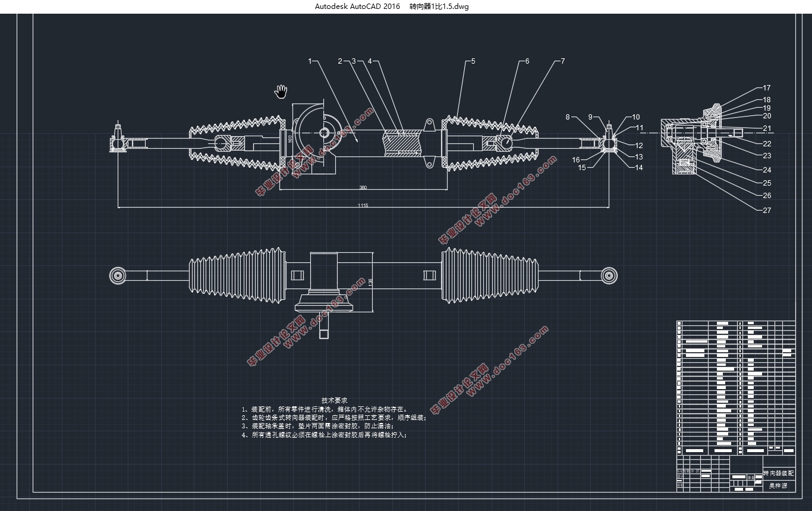Click the 吴梓源 name in title block
Image resolution: width=812 pixels, height=511 pixels.
(779, 485)
